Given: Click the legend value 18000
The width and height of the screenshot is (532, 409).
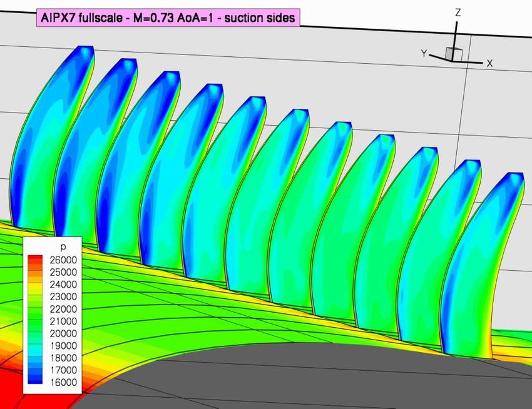Looking at the screenshot, I should click(x=63, y=358).
